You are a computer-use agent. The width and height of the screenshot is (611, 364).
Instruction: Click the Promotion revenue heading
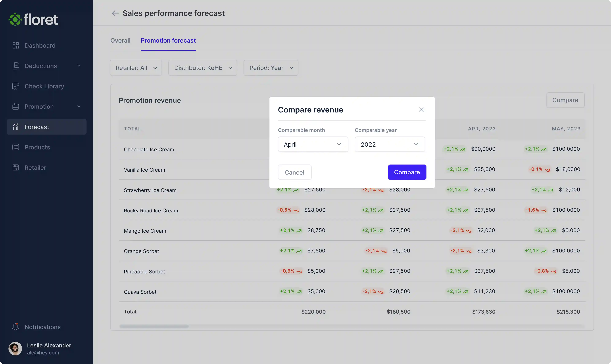(150, 100)
